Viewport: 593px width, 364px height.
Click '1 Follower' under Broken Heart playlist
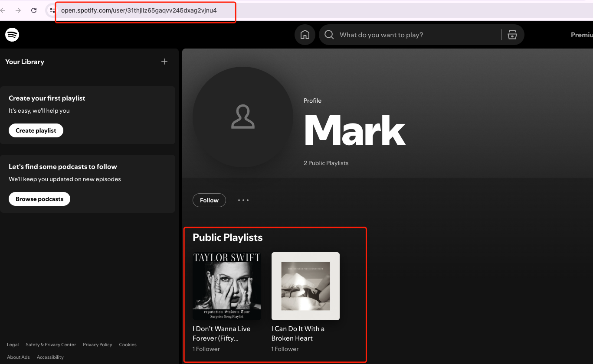click(x=285, y=349)
